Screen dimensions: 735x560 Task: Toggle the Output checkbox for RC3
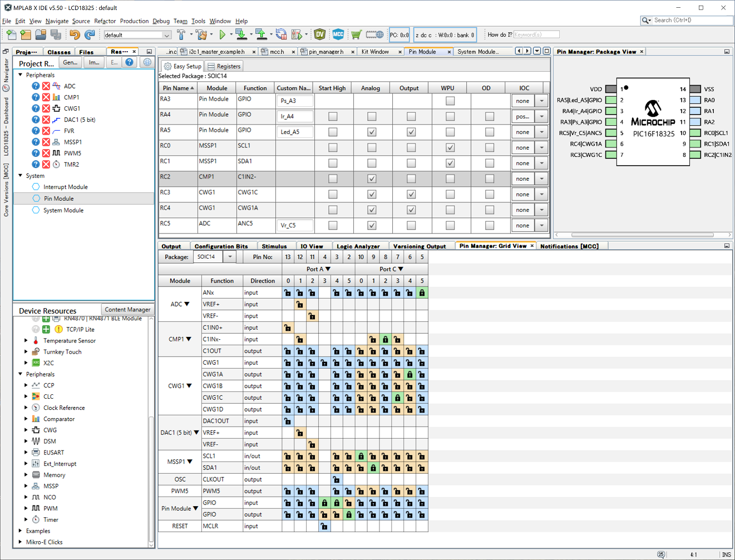(x=411, y=195)
